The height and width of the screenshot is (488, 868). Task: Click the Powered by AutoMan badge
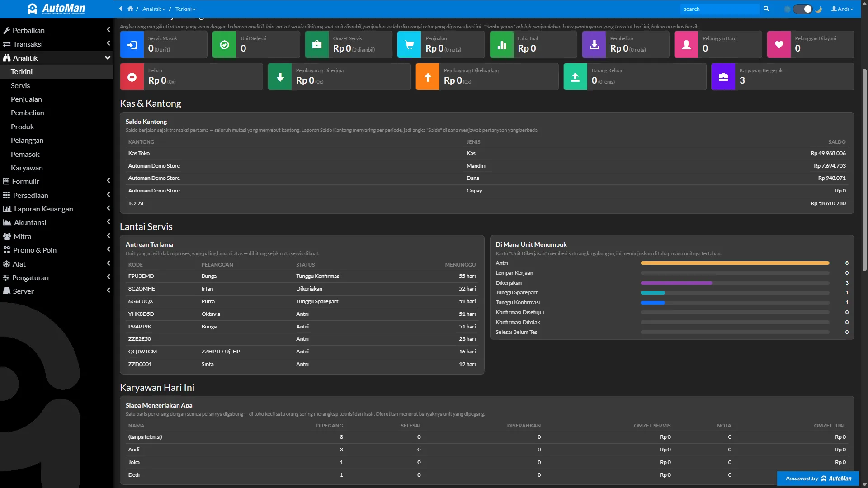818,479
